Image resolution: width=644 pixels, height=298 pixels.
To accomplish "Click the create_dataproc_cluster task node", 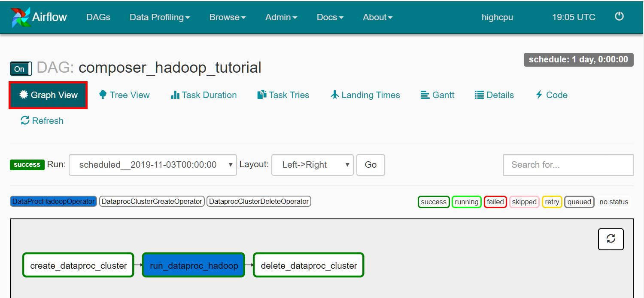I will [79, 265].
